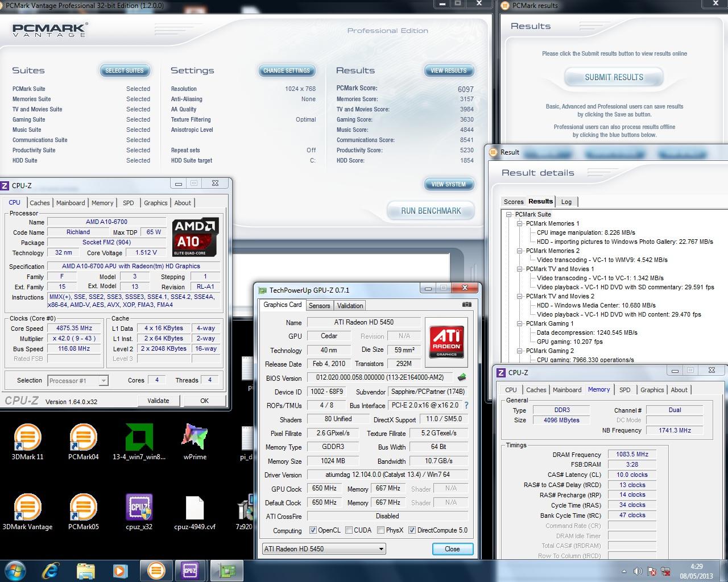Click RUN BENCHMARK in PCMark Vantage

pos(431,211)
